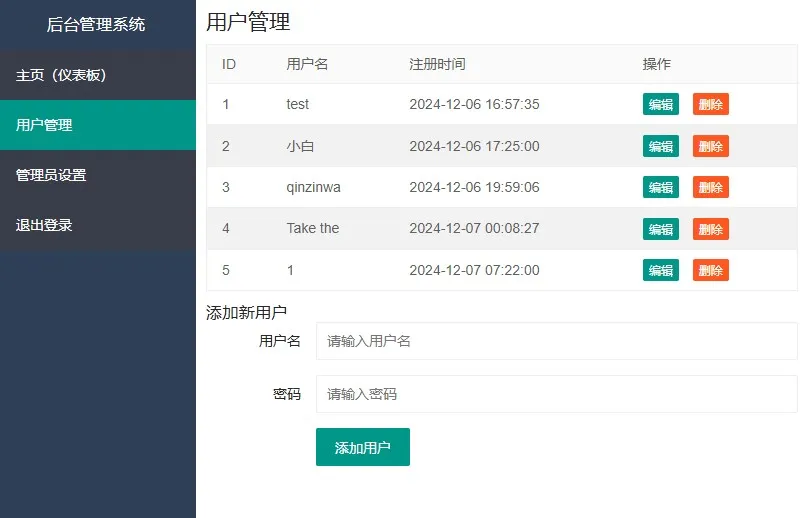Open 主页（仪表板） in the sidebar
The width and height of the screenshot is (800, 518).
(x=97, y=75)
